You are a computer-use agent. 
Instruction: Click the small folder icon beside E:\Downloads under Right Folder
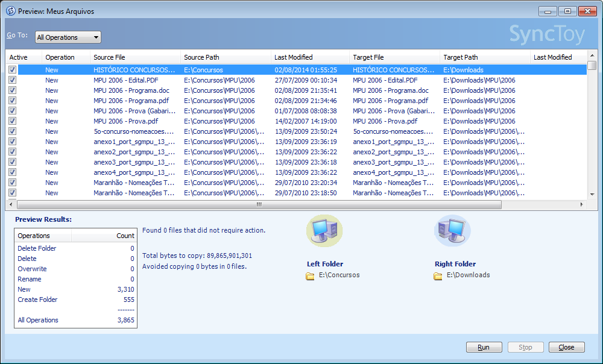tap(438, 276)
